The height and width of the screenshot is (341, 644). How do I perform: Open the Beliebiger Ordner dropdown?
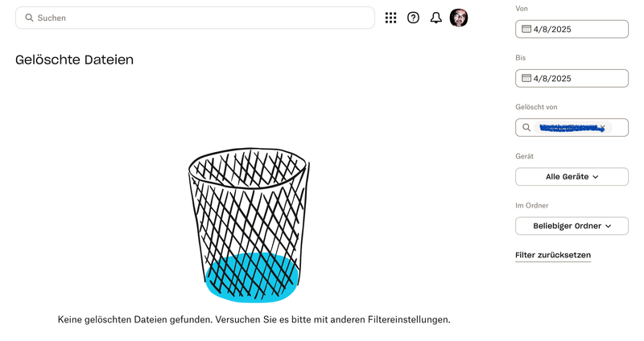pos(572,226)
